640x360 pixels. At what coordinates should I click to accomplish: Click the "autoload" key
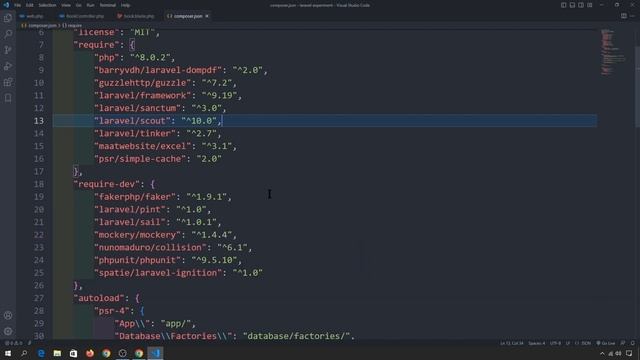(99, 298)
